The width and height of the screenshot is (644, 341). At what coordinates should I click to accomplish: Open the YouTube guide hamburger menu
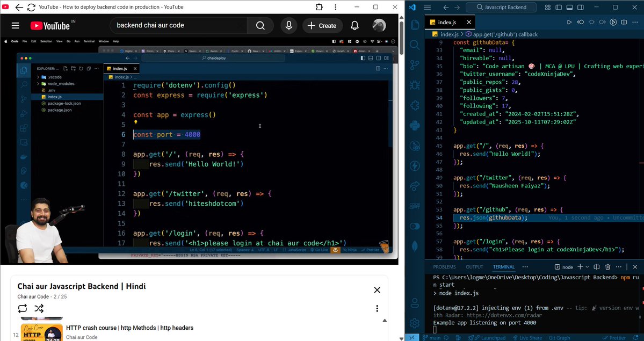pos(16,25)
